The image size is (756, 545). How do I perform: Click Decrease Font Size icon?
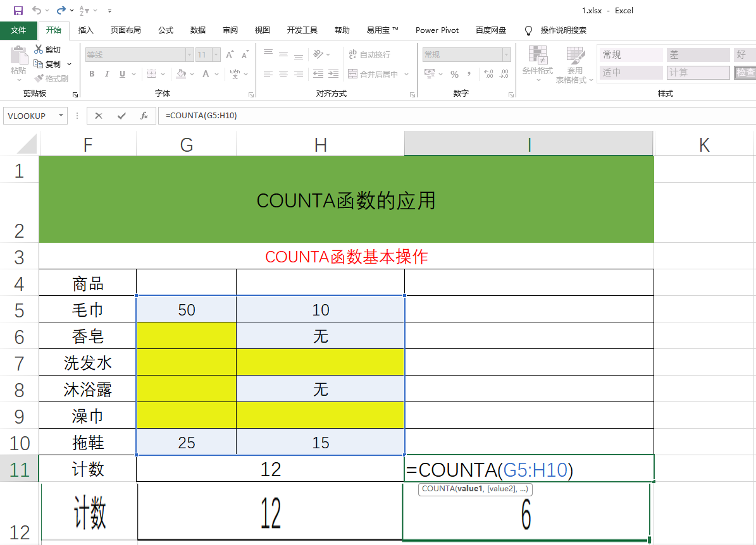click(x=245, y=54)
